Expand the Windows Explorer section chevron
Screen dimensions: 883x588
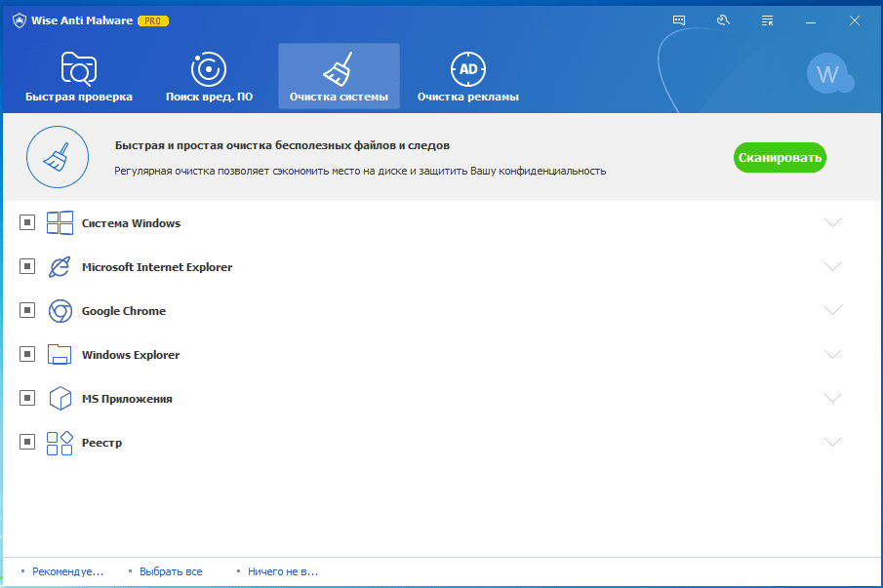coord(832,354)
